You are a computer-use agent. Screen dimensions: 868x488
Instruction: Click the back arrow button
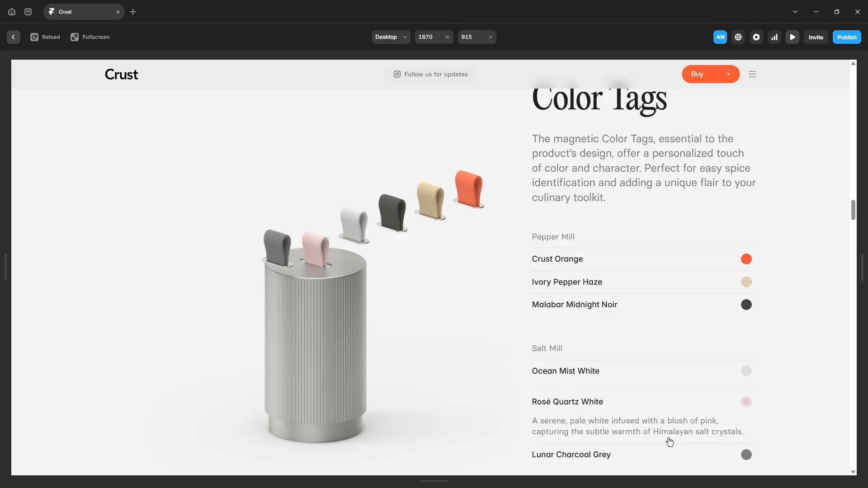coord(14,37)
